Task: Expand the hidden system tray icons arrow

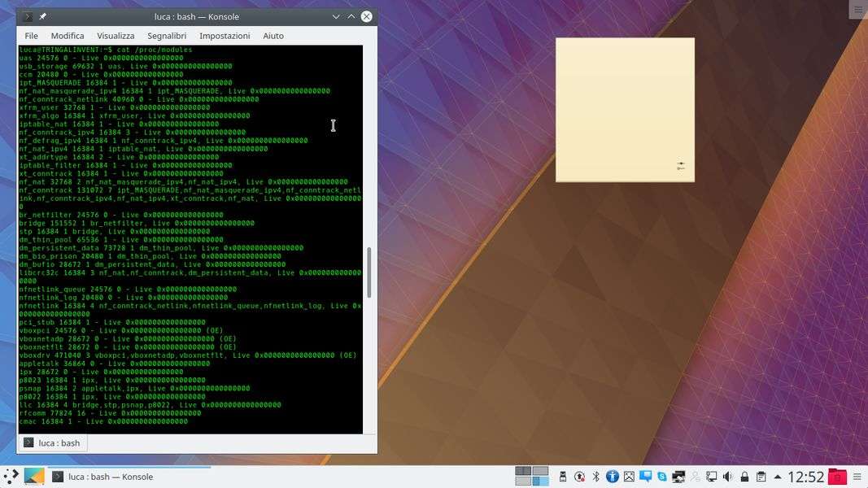Action: pyautogui.click(x=778, y=477)
